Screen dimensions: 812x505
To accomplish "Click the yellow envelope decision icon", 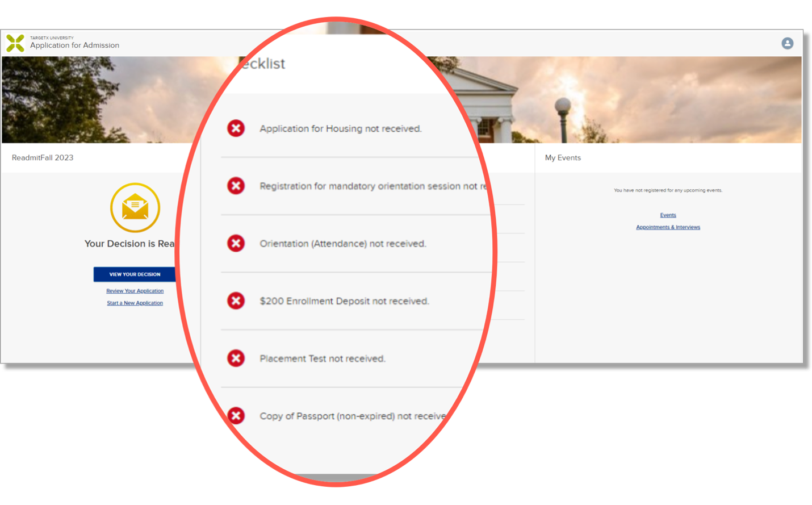I will click(x=135, y=208).
